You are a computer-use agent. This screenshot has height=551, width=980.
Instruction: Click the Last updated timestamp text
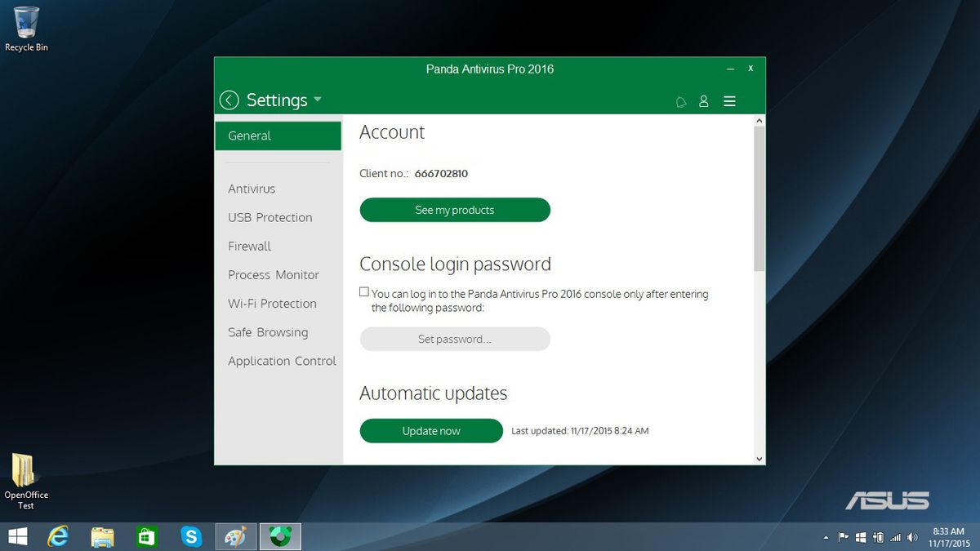pyautogui.click(x=580, y=431)
